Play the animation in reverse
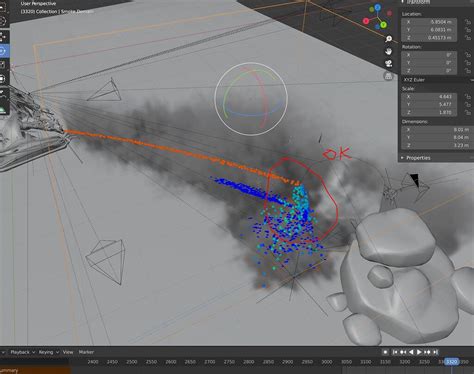The image size is (474, 374). pyautogui.click(x=411, y=352)
